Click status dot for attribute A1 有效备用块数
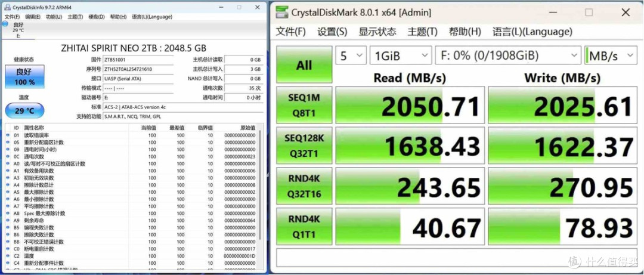The height and width of the screenshot is (275, 644). coord(8,171)
